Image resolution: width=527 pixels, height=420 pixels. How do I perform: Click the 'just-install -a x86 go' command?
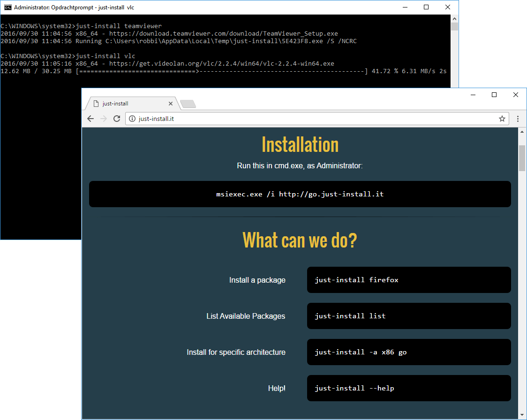pos(408,352)
